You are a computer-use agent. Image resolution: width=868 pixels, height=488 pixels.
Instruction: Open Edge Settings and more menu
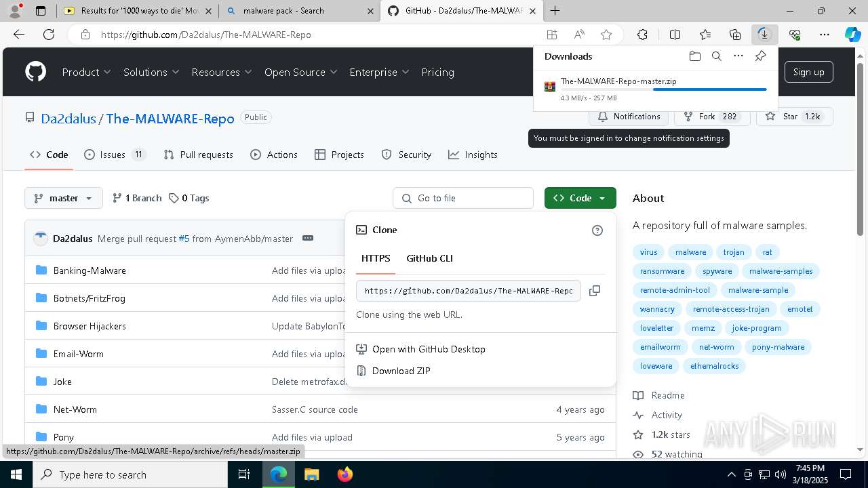coord(825,35)
